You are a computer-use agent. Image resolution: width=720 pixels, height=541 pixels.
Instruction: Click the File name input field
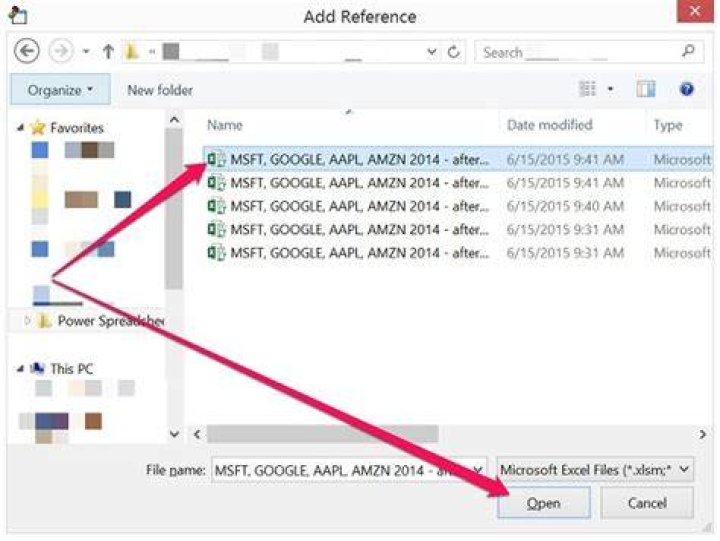340,470
